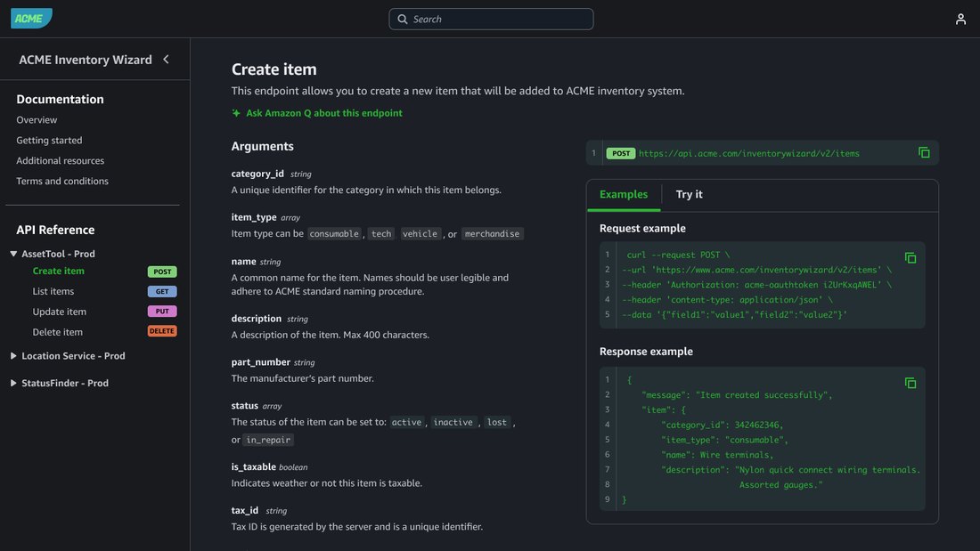This screenshot has width=980, height=551.
Task: Click the GET badge beside List items
Action: click(x=162, y=292)
